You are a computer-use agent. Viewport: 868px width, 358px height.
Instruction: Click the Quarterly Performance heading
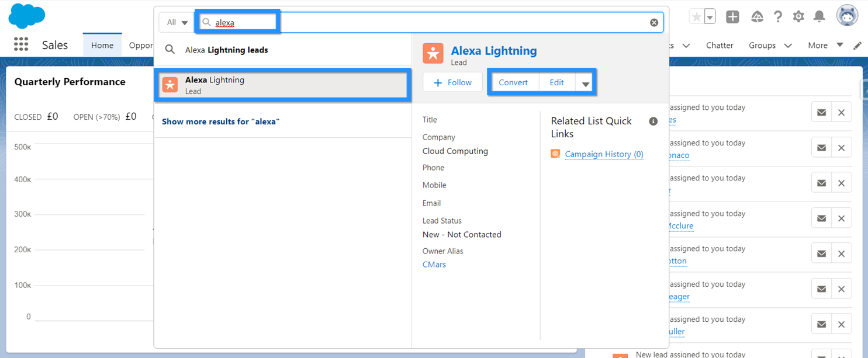[x=70, y=82]
